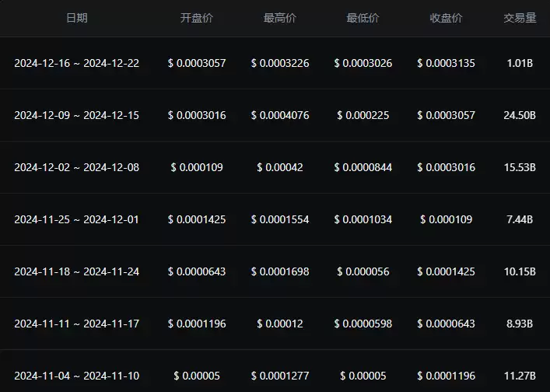Click volume value 8.93B
Image resolution: width=550 pixels, height=392 pixels.
click(520, 324)
